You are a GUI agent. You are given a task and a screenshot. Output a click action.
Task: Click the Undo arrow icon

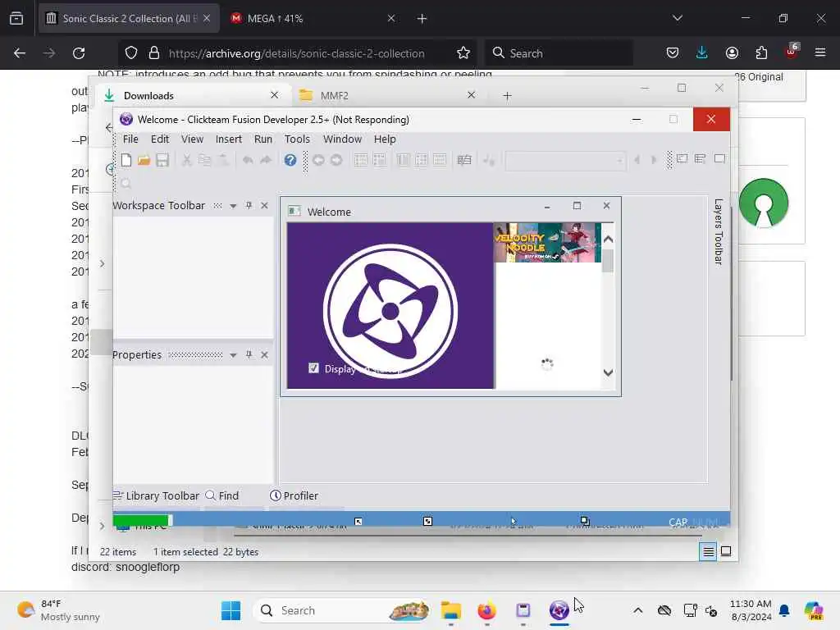248,160
